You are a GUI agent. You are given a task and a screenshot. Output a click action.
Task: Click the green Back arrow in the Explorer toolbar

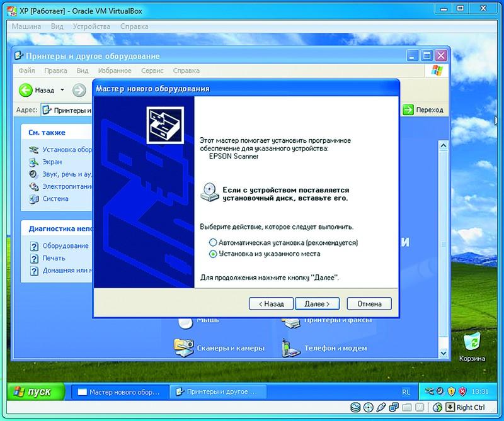26,90
